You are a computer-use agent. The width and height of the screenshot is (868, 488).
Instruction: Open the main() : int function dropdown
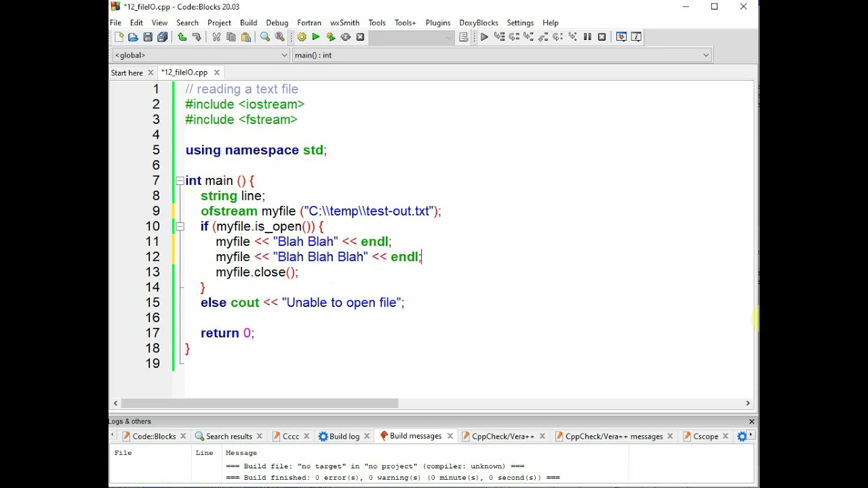pyautogui.click(x=502, y=55)
